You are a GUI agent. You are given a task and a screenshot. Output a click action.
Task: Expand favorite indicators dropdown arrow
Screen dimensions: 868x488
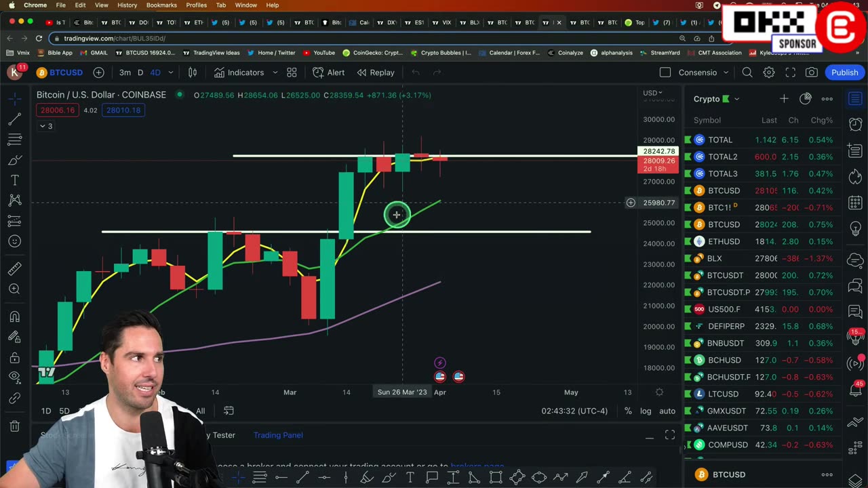point(275,73)
